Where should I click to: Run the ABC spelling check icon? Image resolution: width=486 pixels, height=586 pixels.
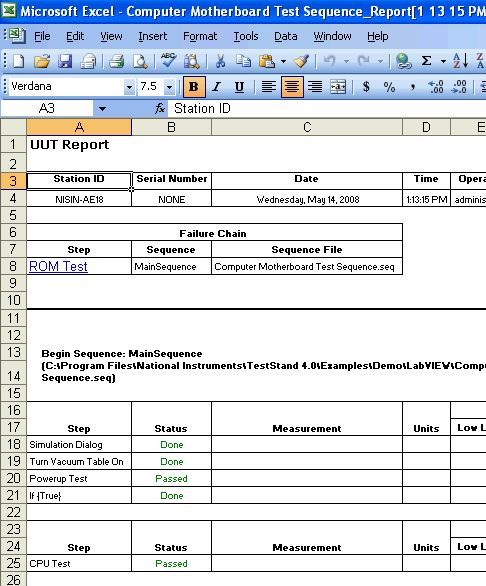[x=169, y=60]
